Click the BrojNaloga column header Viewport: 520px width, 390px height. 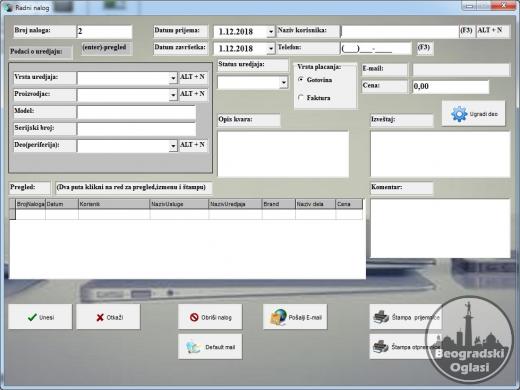(x=30, y=204)
